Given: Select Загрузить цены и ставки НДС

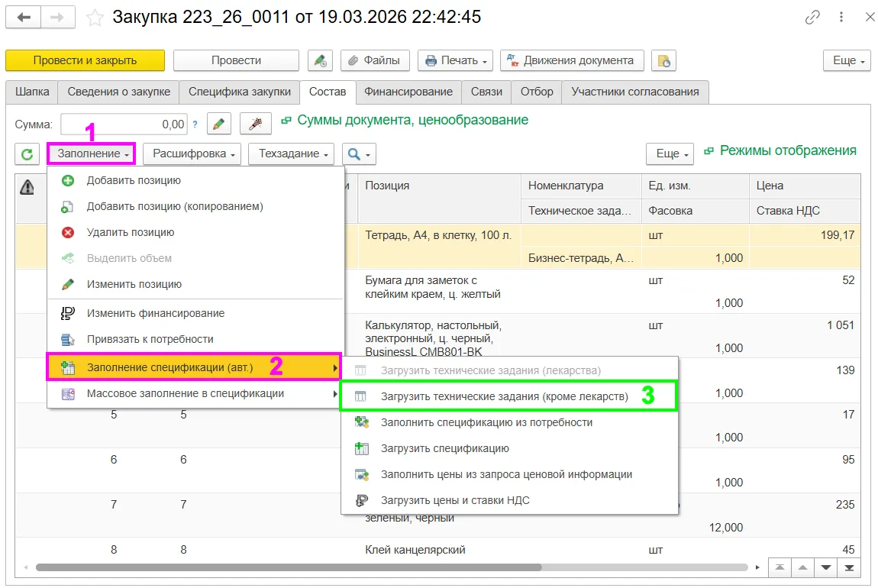Looking at the screenshot, I should coord(509,501).
